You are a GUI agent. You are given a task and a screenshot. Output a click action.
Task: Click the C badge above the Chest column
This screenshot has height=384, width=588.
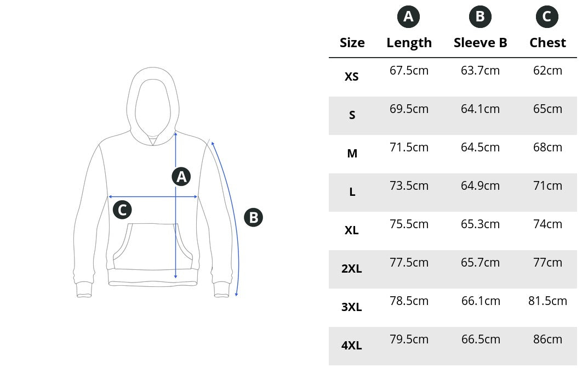pos(547,17)
